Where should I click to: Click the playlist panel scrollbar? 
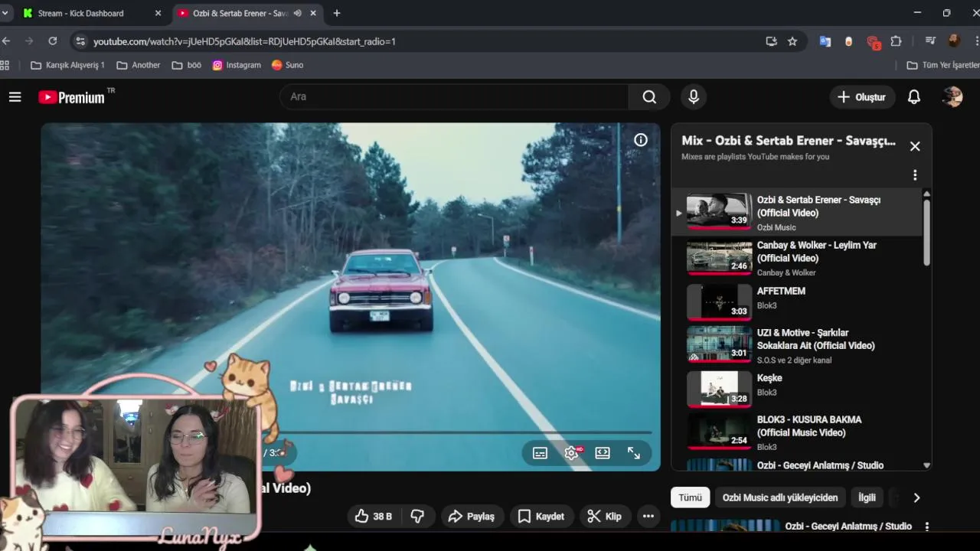pos(926,233)
